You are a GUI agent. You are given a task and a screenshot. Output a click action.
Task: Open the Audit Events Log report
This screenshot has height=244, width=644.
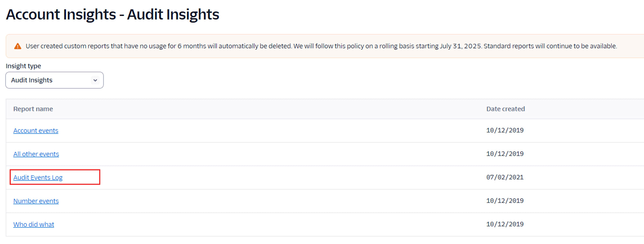(38, 177)
